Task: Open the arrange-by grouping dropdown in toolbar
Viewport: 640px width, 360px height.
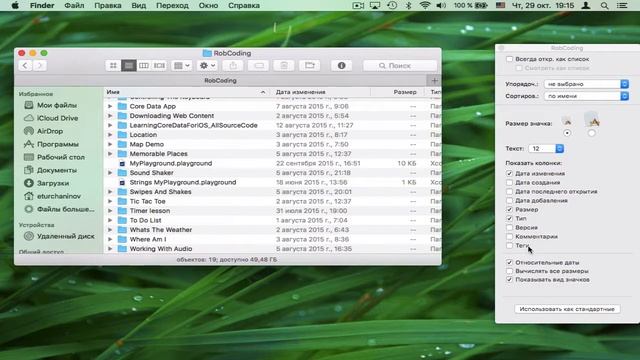Action: click(182, 65)
